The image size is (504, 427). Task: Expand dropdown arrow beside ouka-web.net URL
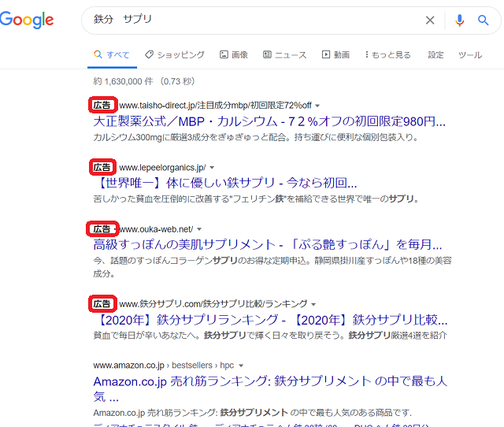pyautogui.click(x=199, y=229)
